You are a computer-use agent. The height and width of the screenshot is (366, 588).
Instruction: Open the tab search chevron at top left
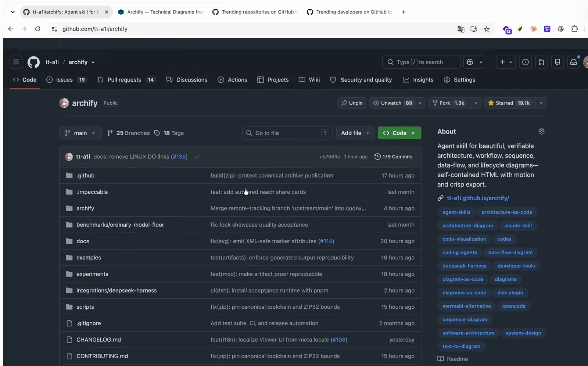point(13,12)
